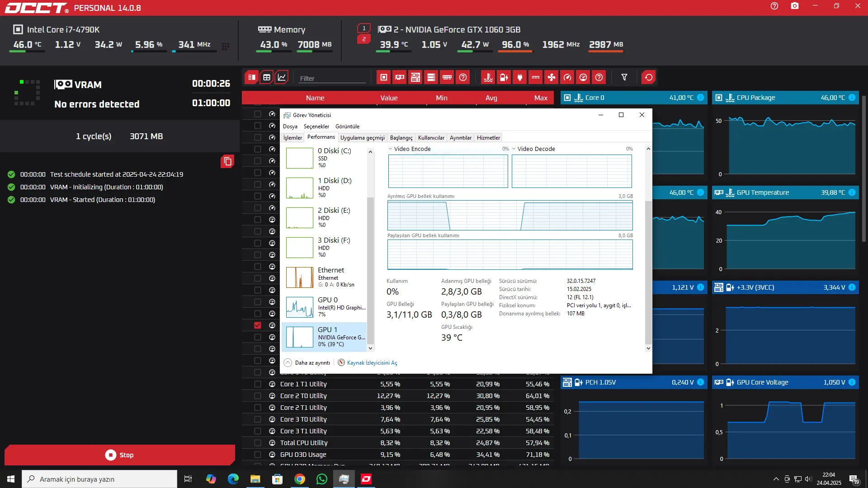The width and height of the screenshot is (868, 488).
Task: Open CPU core grid selector icon
Action: (x=226, y=46)
